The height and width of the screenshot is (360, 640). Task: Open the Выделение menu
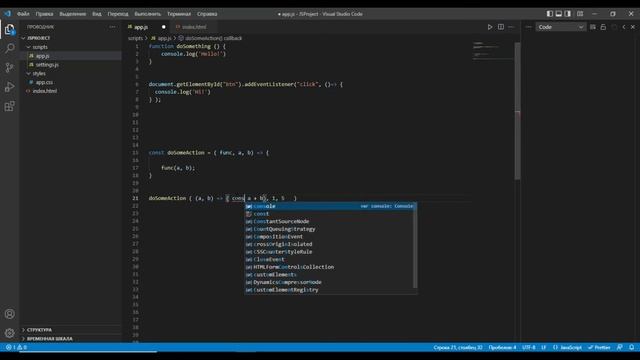click(x=73, y=13)
